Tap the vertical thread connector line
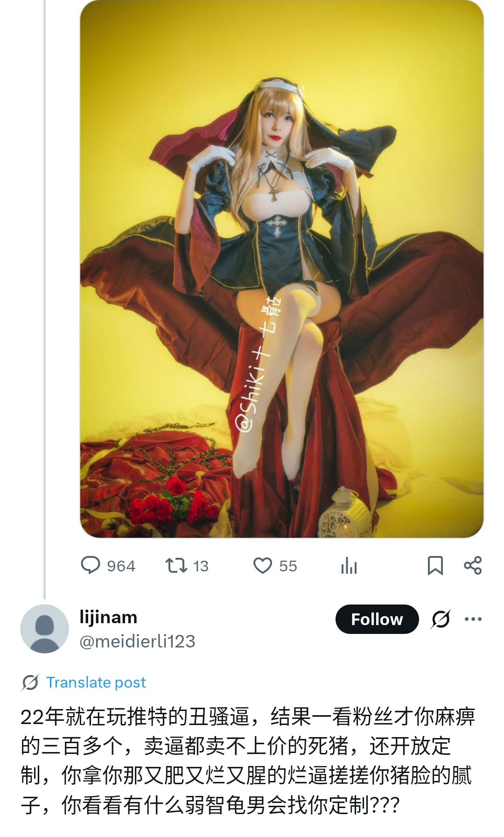 [44, 299]
